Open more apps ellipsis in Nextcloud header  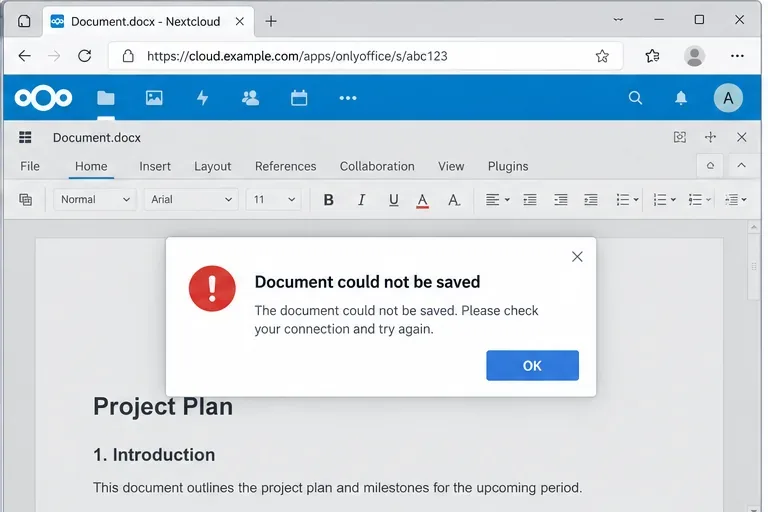(348, 98)
